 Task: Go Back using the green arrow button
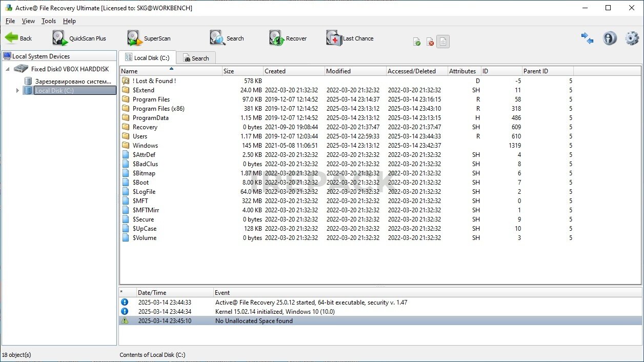(x=18, y=38)
